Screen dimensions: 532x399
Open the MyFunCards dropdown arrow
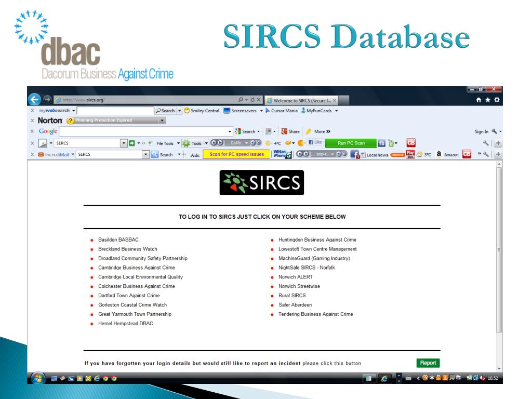(337, 111)
